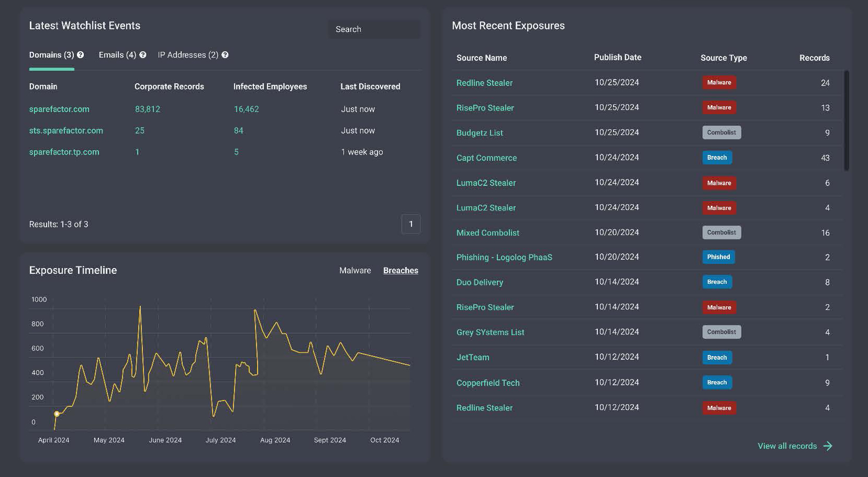Switch to the Emails (4) tab
868x477 pixels.
[x=117, y=55]
